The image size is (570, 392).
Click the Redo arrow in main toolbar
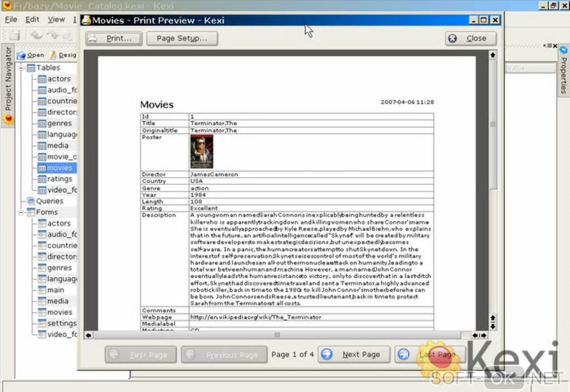click(x=53, y=35)
